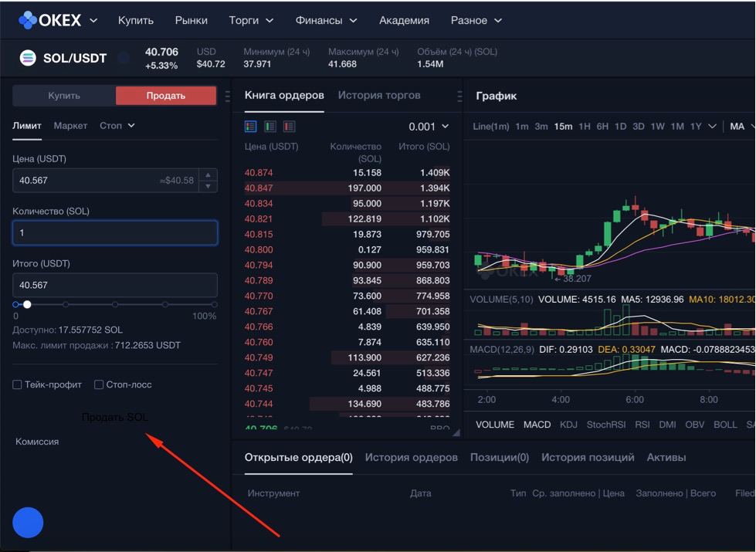The width and height of the screenshot is (756, 552).
Task: Open the Открытые ордера(0) tab
Action: click(298, 457)
